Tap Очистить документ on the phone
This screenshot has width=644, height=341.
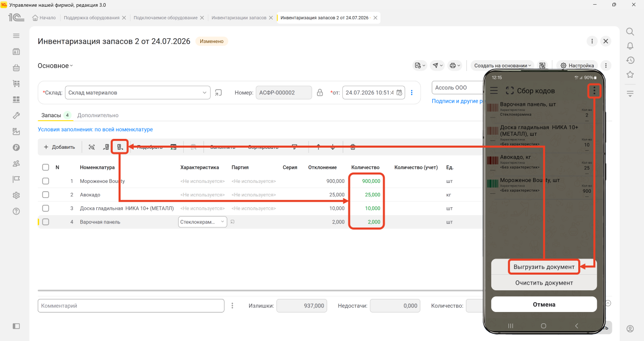pyautogui.click(x=544, y=283)
